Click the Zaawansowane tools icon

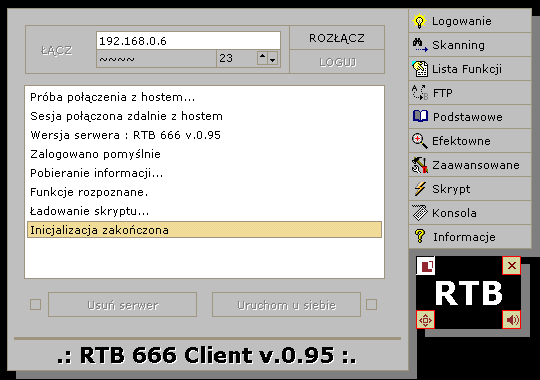pos(420,165)
